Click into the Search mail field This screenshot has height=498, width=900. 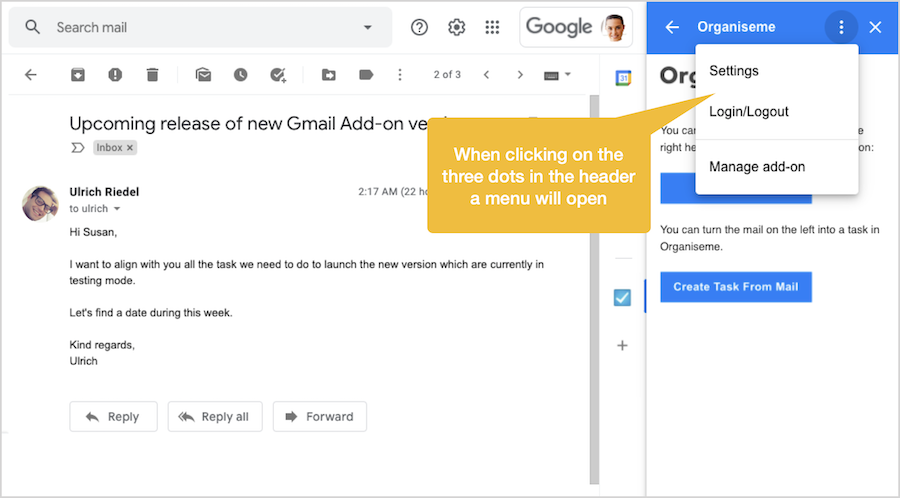(x=200, y=27)
